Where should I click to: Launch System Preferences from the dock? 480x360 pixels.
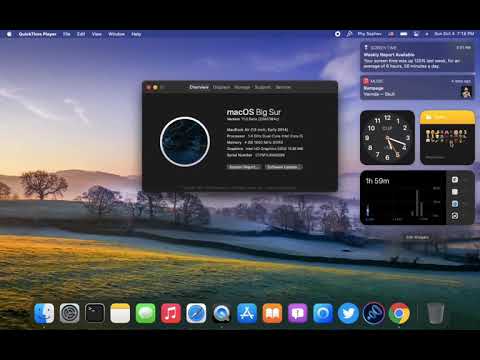69,313
